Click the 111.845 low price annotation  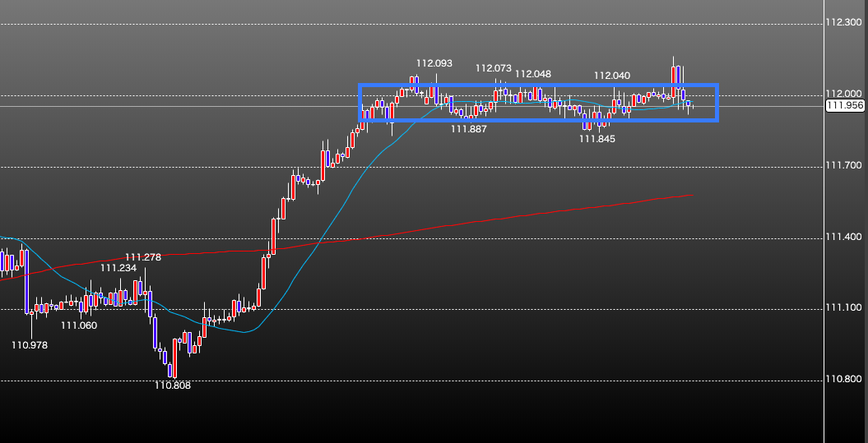(597, 139)
